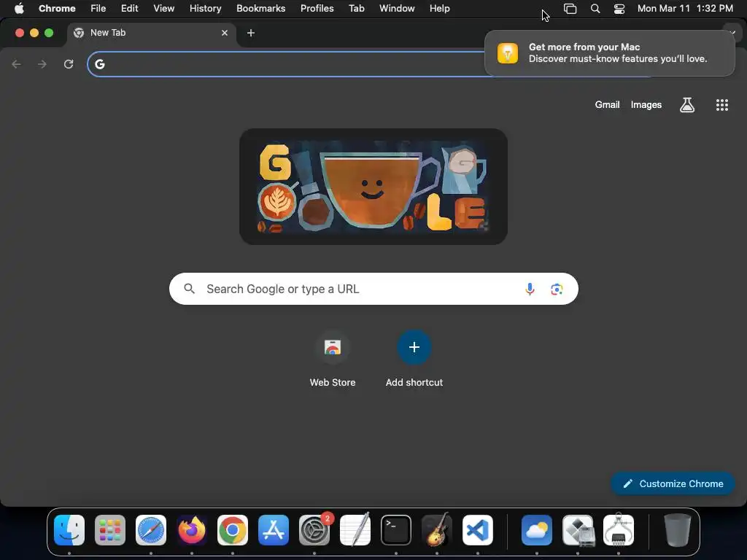
Task: Open System Settings from the Dock
Action: pyautogui.click(x=314, y=529)
